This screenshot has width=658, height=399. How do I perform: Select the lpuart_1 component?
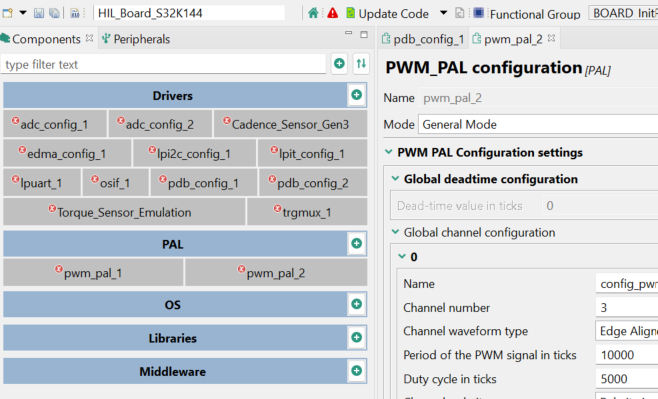pos(42,183)
